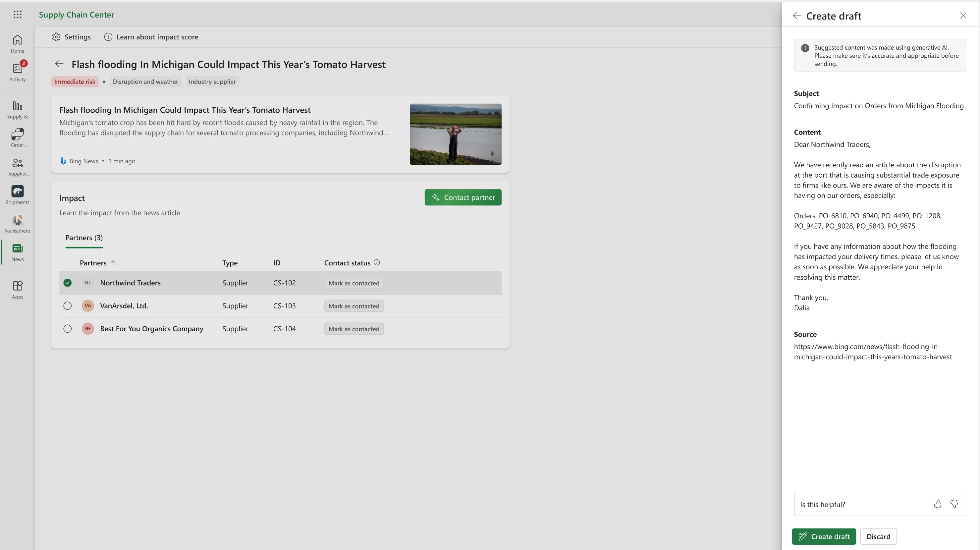Image resolution: width=980 pixels, height=550 pixels.
Task: Navigate to Home from the sidebar
Action: point(18,43)
